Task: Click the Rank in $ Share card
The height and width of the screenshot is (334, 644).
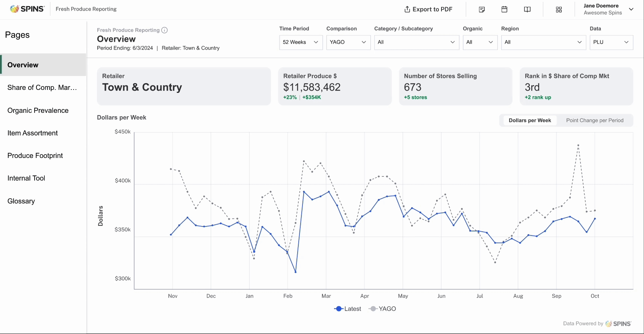Action: click(576, 87)
